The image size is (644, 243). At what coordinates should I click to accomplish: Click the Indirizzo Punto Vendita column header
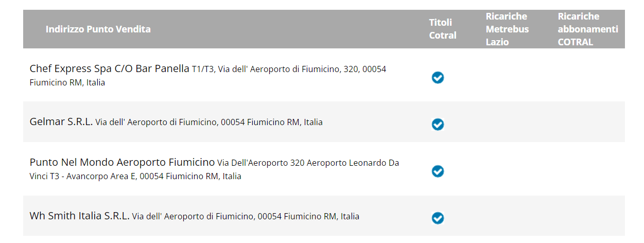tap(98, 29)
